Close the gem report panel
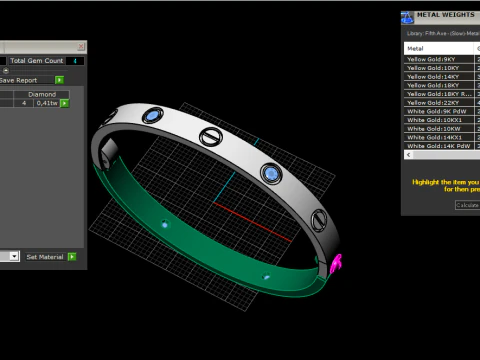 (x=81, y=46)
